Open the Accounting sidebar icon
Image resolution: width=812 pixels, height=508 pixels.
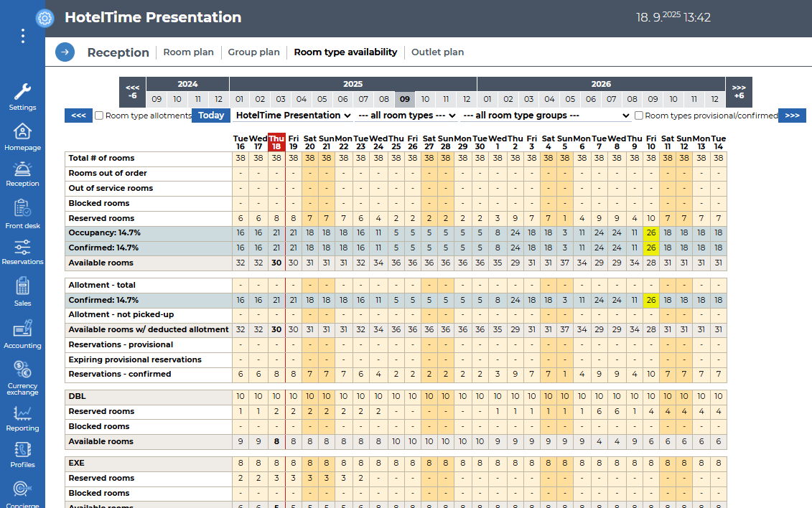(22, 329)
